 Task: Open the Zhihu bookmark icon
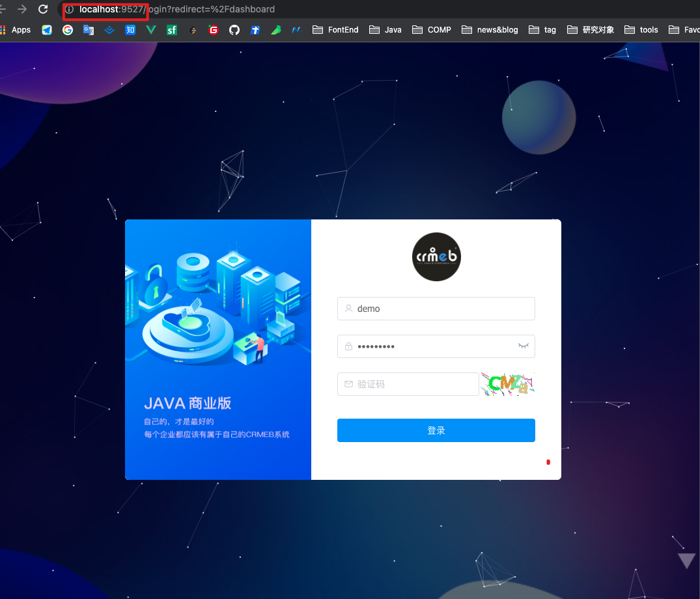tap(130, 29)
